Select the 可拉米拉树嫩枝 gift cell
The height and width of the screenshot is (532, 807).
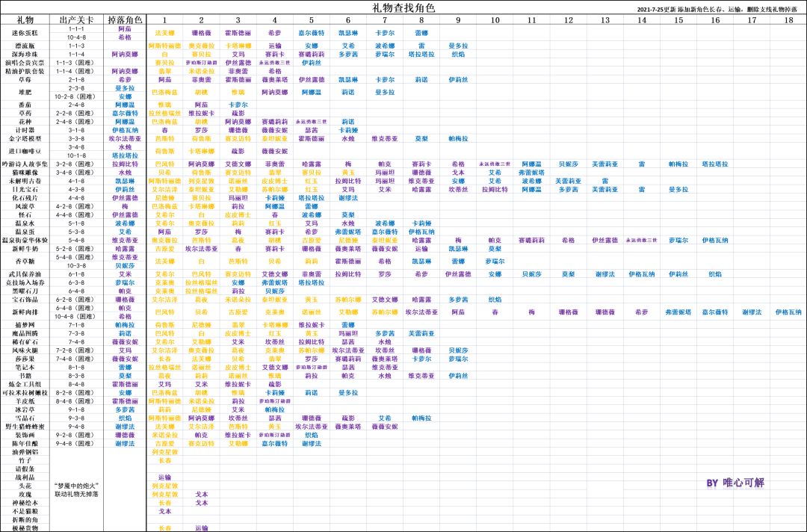25,392
